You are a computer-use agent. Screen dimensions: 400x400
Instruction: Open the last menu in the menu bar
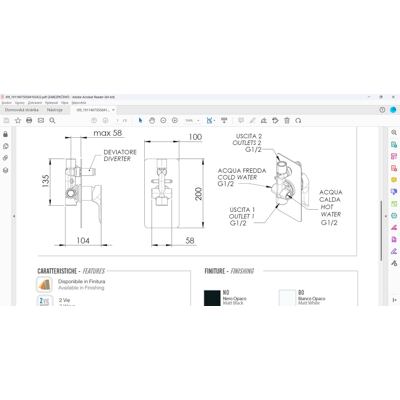[79, 103]
